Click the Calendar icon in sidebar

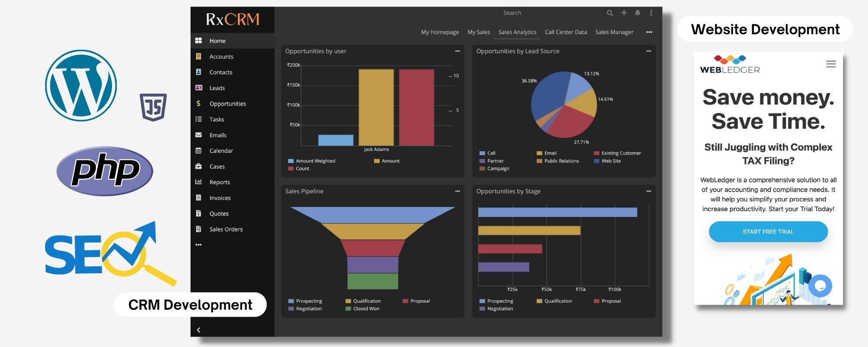[x=198, y=151]
